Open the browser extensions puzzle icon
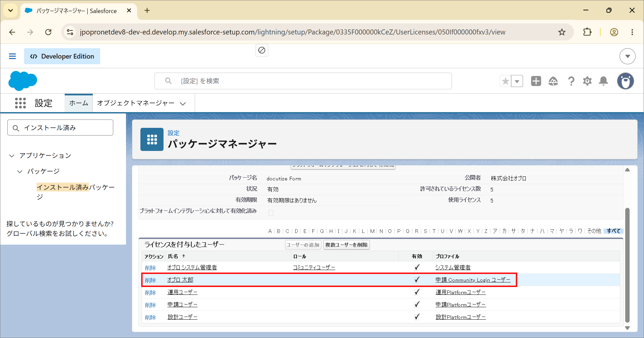This screenshot has width=644, height=338. click(x=587, y=32)
